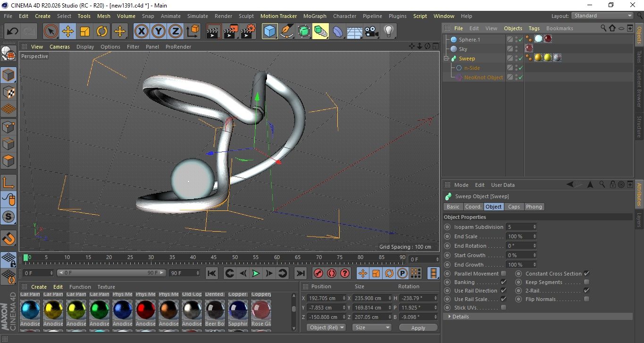
Task: Open Objects manager Tags menu
Action: click(x=534, y=28)
